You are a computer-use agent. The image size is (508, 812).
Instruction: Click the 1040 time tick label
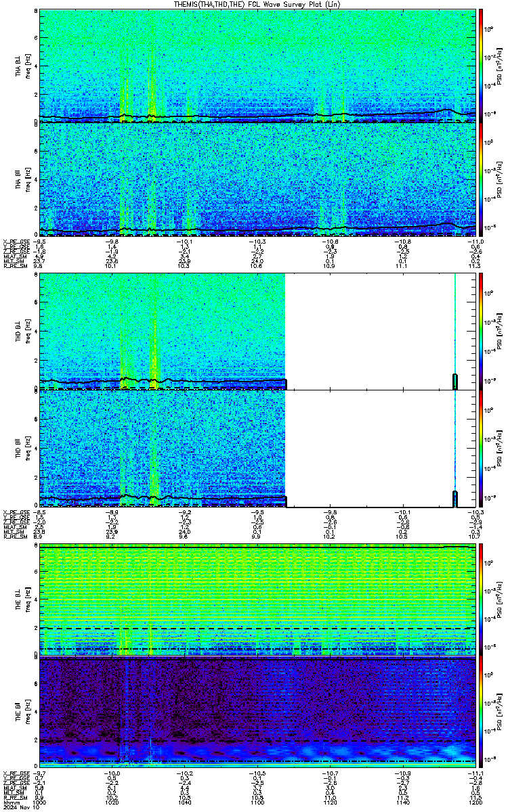pos(184,803)
